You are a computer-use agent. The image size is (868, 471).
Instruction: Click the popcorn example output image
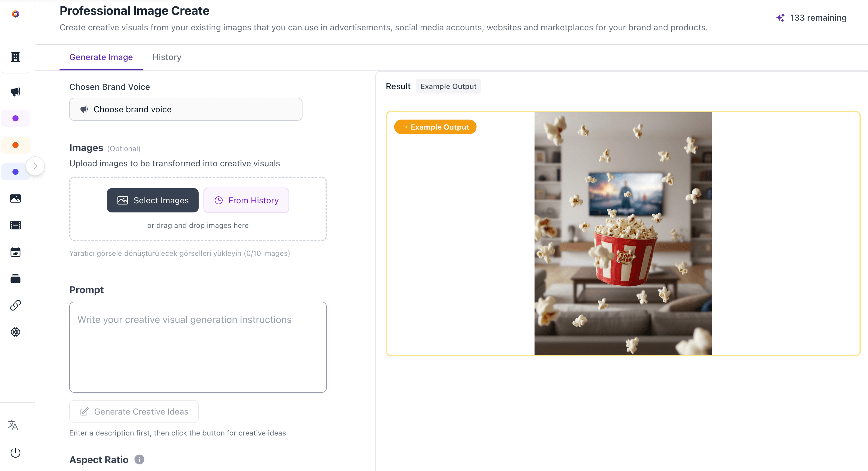click(623, 234)
